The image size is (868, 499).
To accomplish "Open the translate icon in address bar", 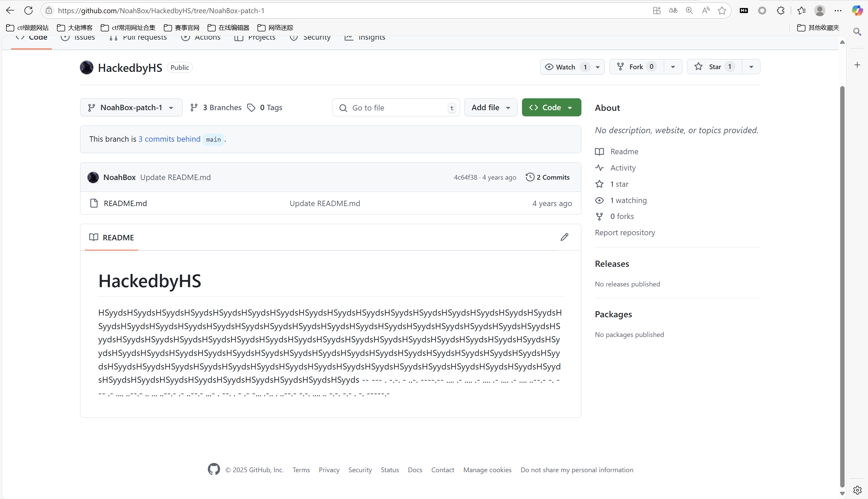I will click(x=673, y=11).
